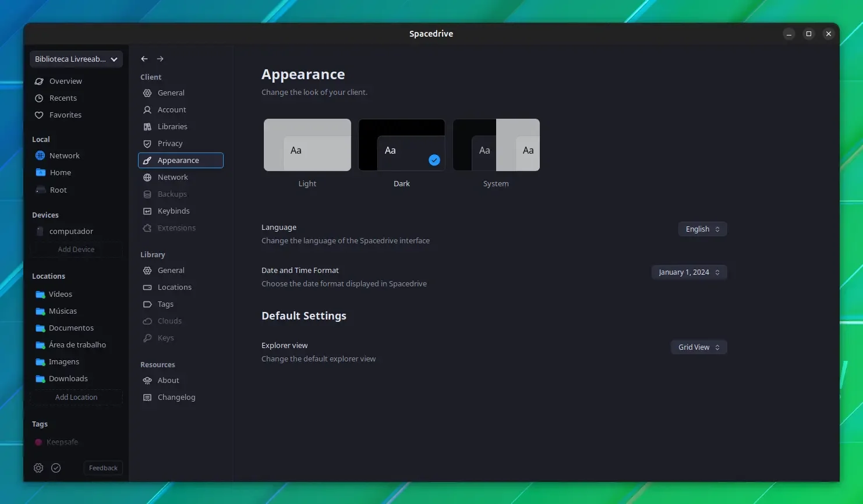Click the job manager checkmark circle icon

[x=56, y=468]
